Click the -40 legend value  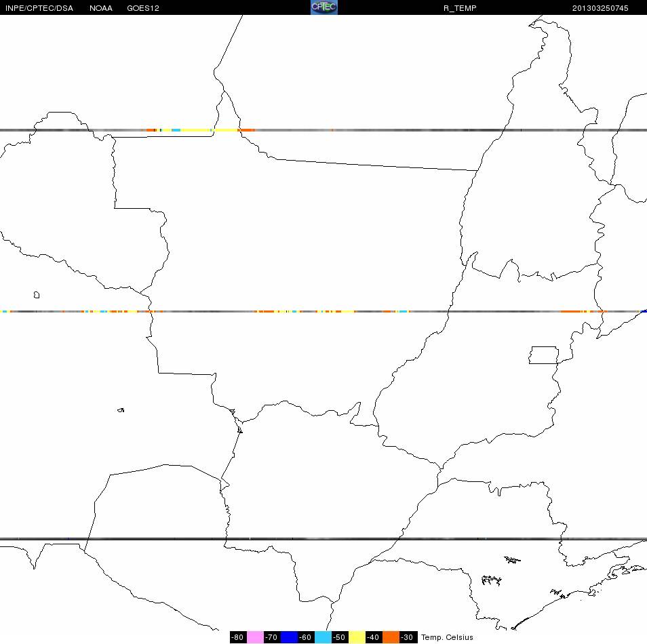pyautogui.click(x=374, y=637)
